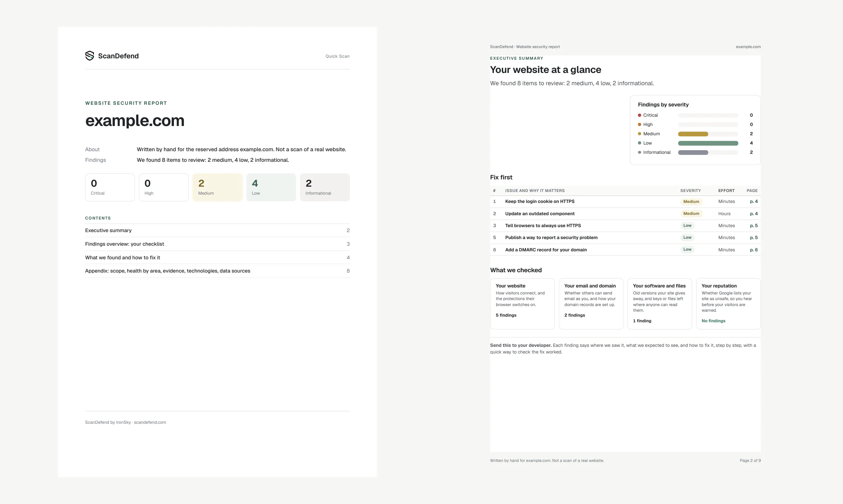This screenshot has width=843, height=504.
Task: Select the 'Your software and files' card
Action: pos(659,304)
